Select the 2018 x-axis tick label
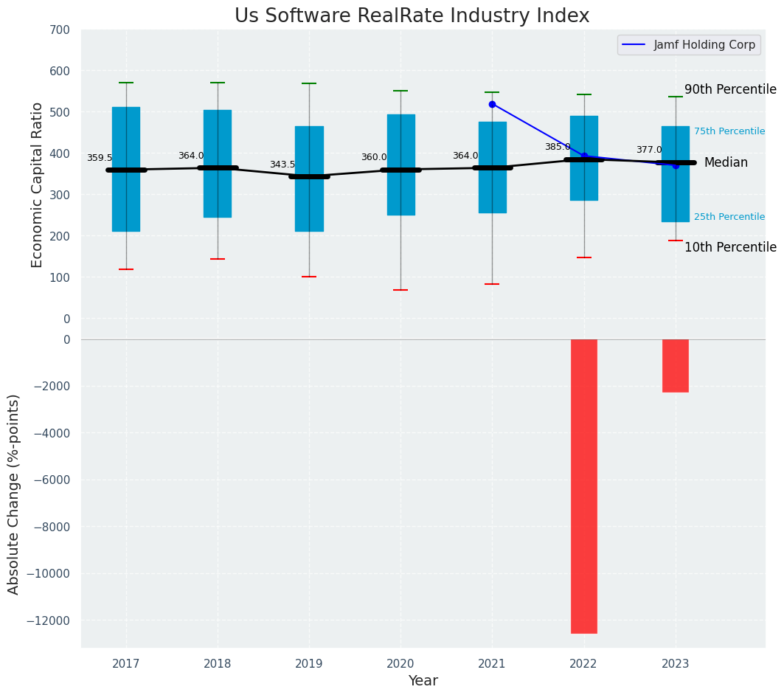This screenshot has width=784, height=695. tap(218, 663)
